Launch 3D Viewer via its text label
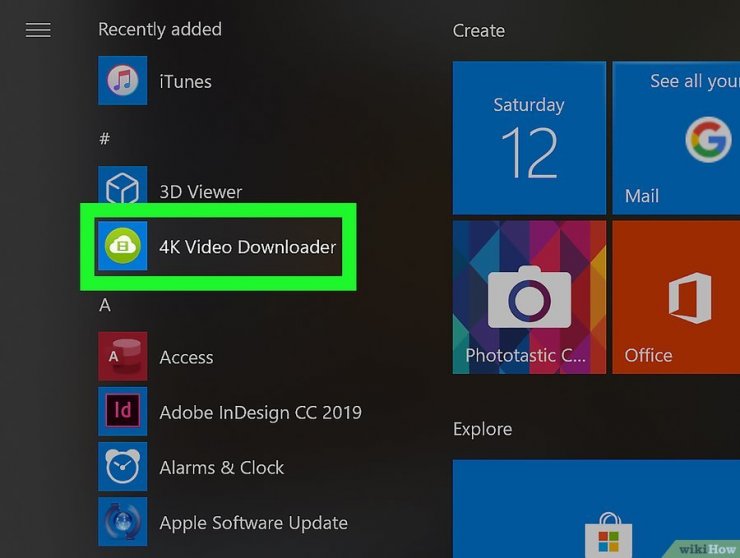The image size is (740, 558). [201, 192]
